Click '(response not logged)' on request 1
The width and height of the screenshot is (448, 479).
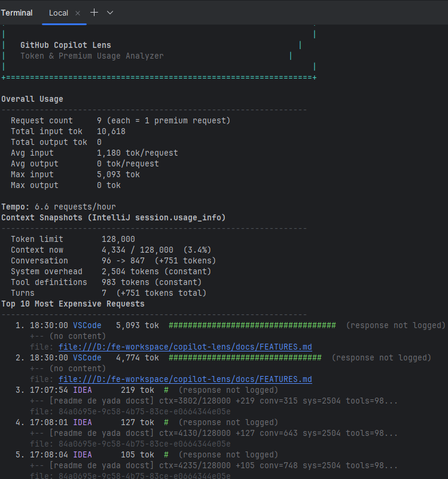396,325
